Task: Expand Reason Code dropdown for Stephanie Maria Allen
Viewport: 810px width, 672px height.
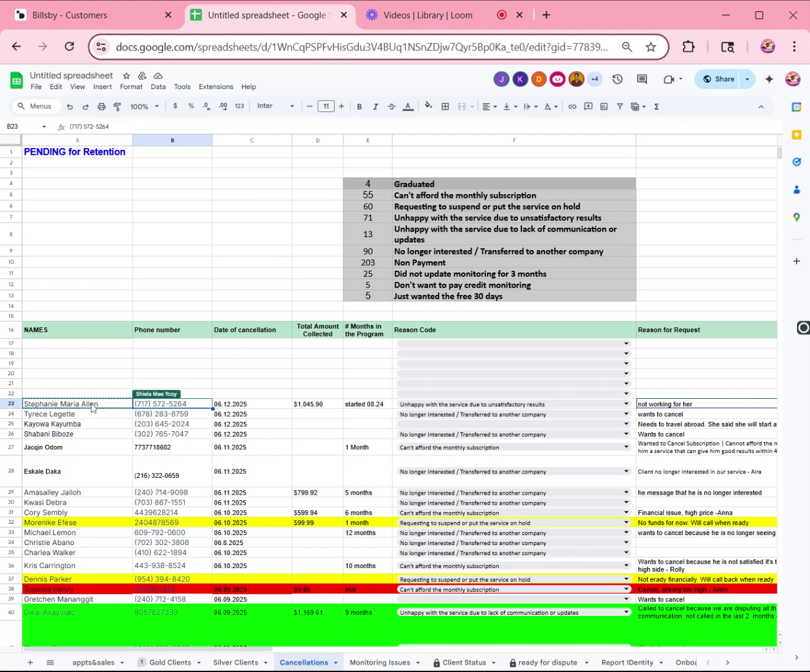Action: [x=626, y=404]
